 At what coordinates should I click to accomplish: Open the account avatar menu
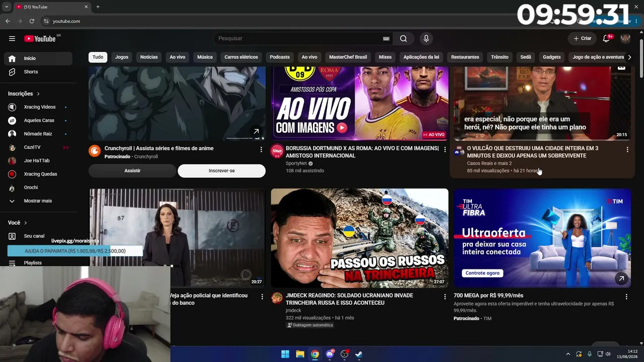click(625, 39)
